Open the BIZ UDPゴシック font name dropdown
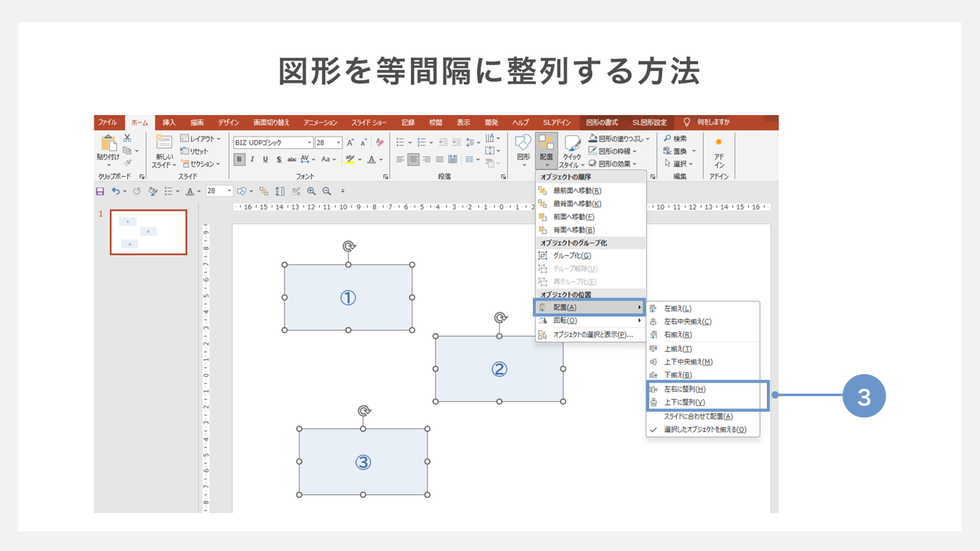980x551 pixels. [x=309, y=142]
